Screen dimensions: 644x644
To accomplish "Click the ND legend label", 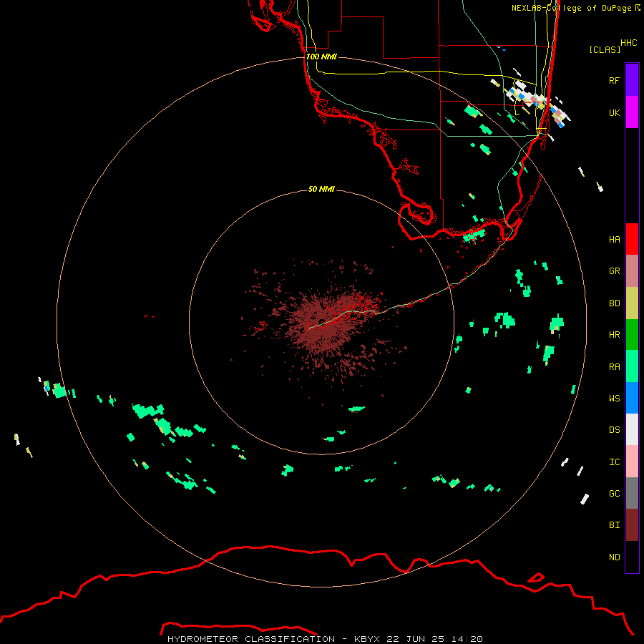I will [x=614, y=557].
